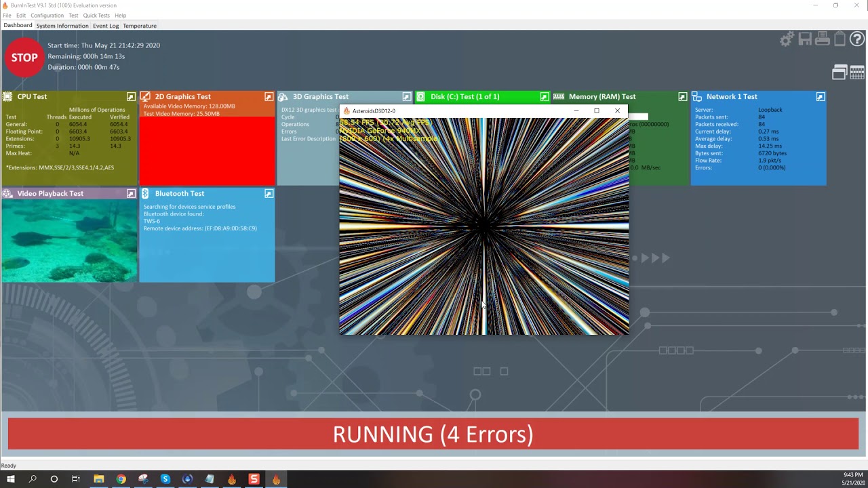This screenshot has height=488, width=868.
Task: Click the Network 1 Test icon
Action: pos(696,97)
